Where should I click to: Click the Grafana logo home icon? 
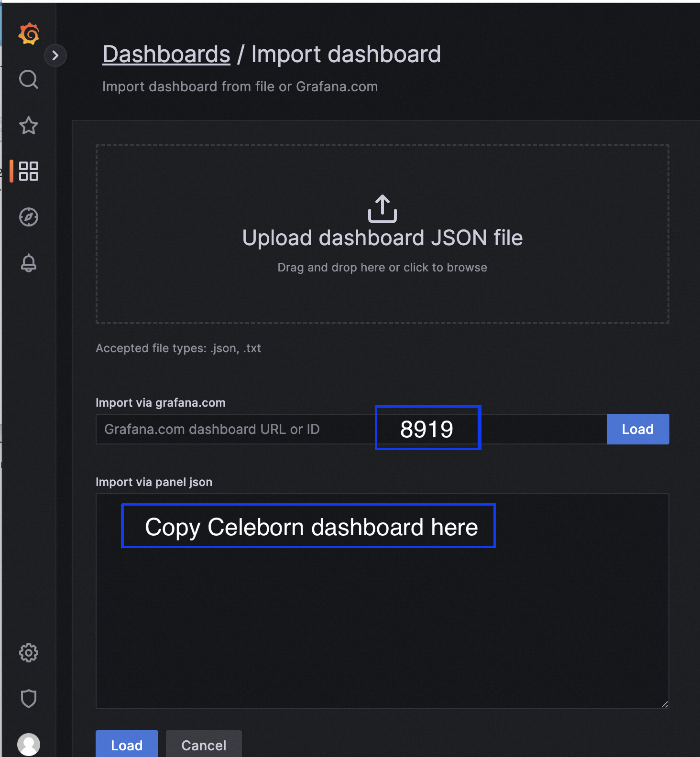[29, 34]
